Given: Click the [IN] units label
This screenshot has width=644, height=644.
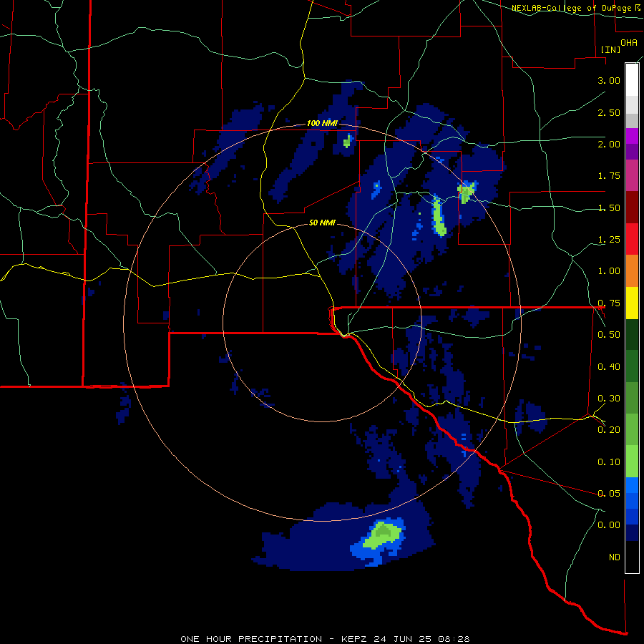Looking at the screenshot, I should (x=611, y=49).
